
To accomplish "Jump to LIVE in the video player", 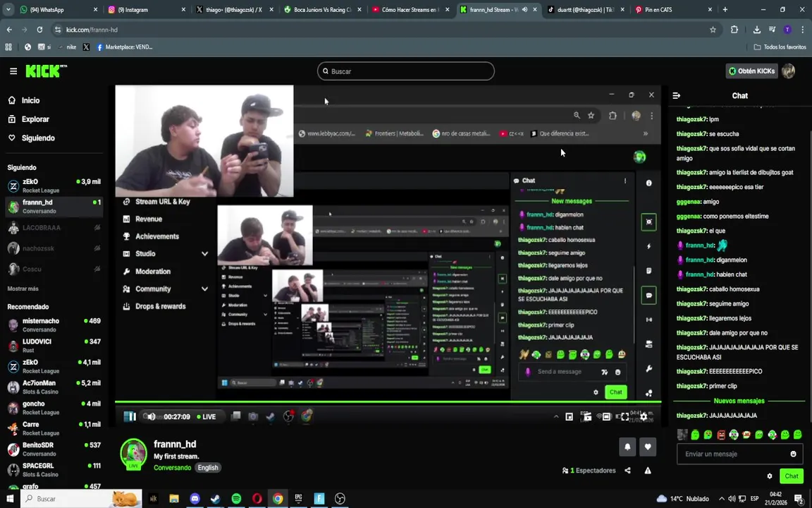I will (207, 416).
